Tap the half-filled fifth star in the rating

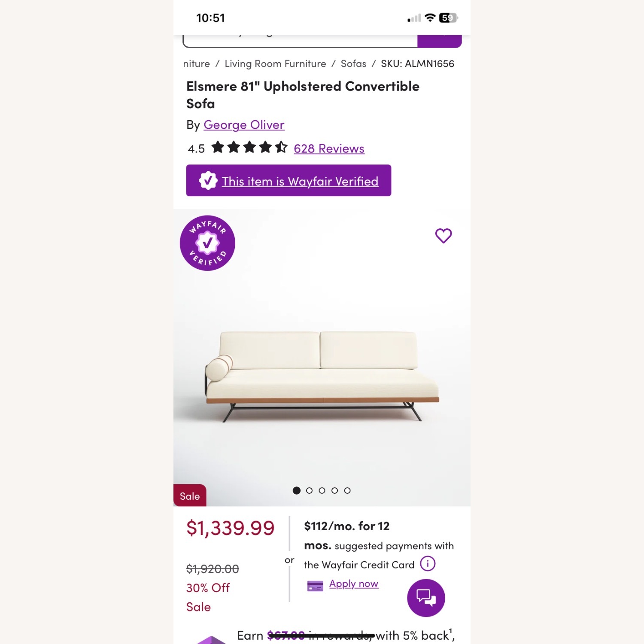click(281, 148)
